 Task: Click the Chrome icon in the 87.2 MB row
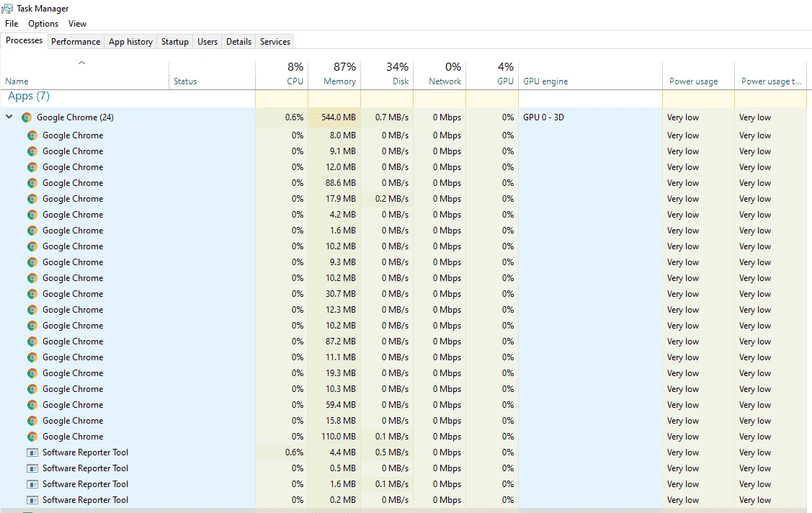32,342
